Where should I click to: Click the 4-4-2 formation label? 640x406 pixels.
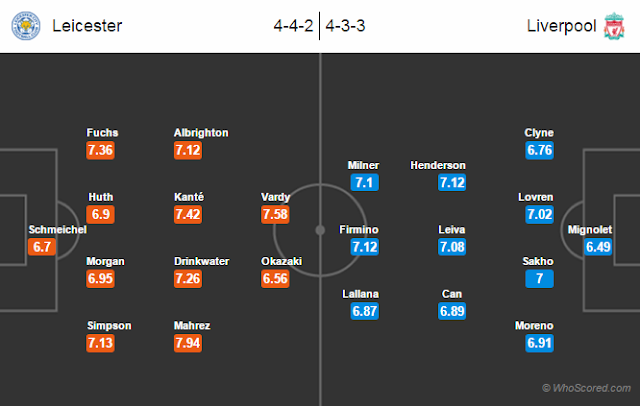(293, 26)
